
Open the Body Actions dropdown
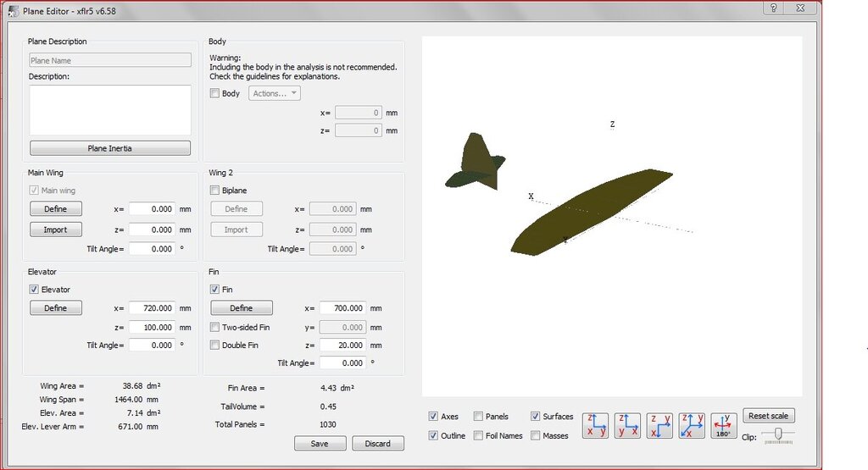pyautogui.click(x=275, y=93)
